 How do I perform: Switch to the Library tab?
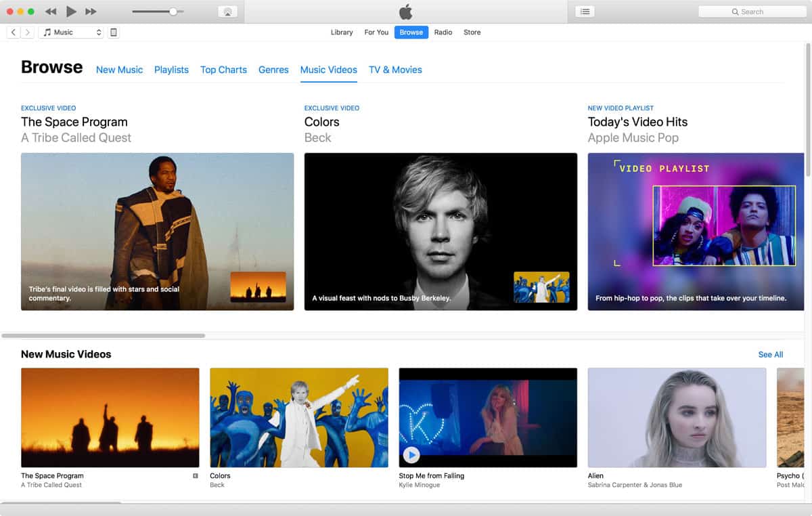342,33
